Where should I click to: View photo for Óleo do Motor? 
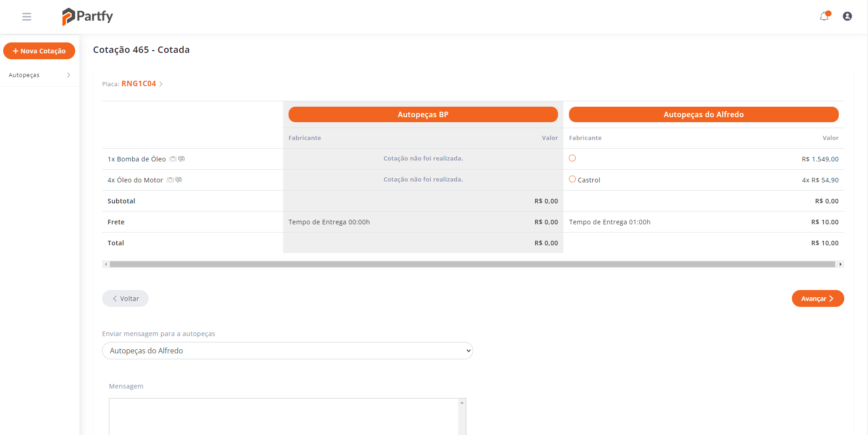click(170, 180)
